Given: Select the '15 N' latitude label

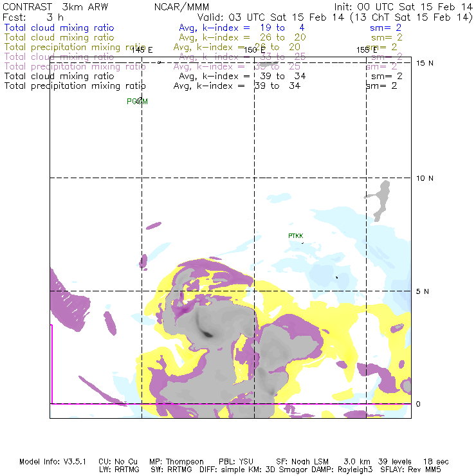Looking at the screenshot, I should (425, 63).
